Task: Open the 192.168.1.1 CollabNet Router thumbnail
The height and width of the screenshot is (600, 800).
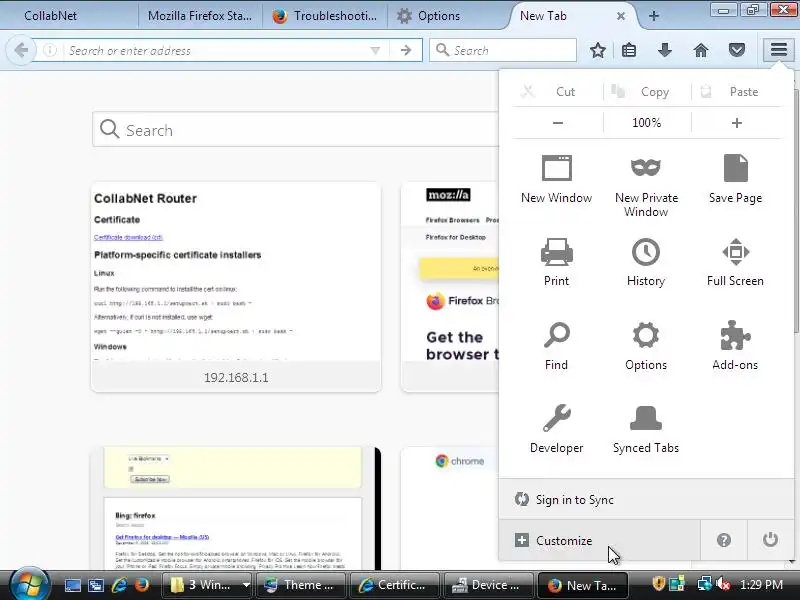Action: coord(236,287)
